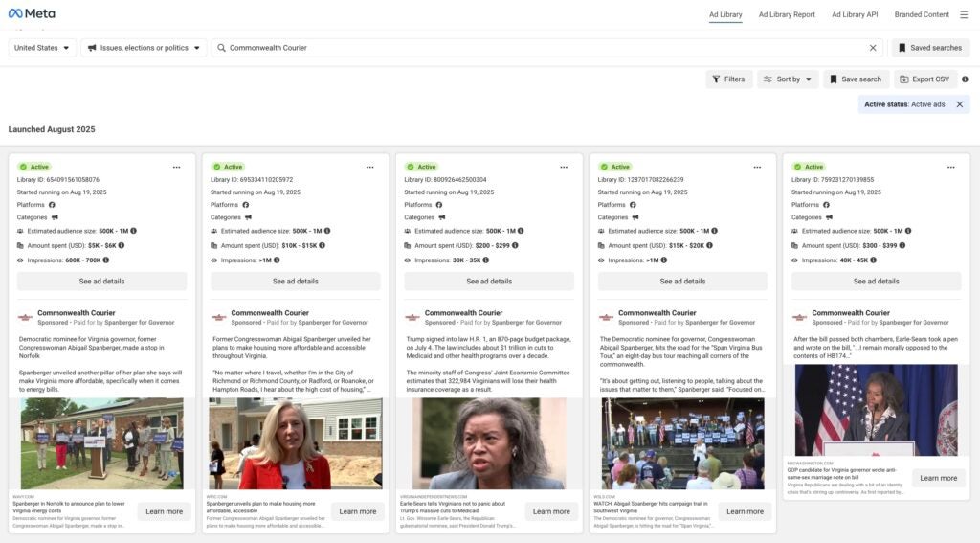Image resolution: width=980 pixels, height=543 pixels.
Task: Click the Commonwealth Courier search field
Action: [x=546, y=48]
